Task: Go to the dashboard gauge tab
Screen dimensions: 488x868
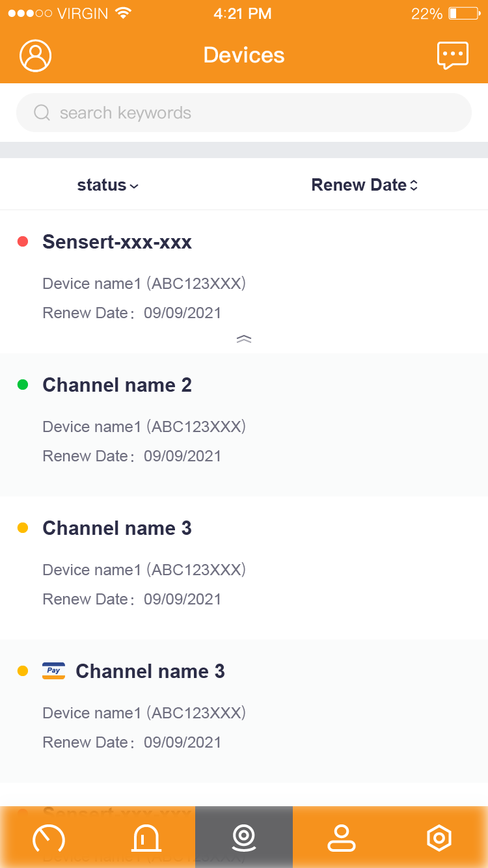Action: [49, 838]
